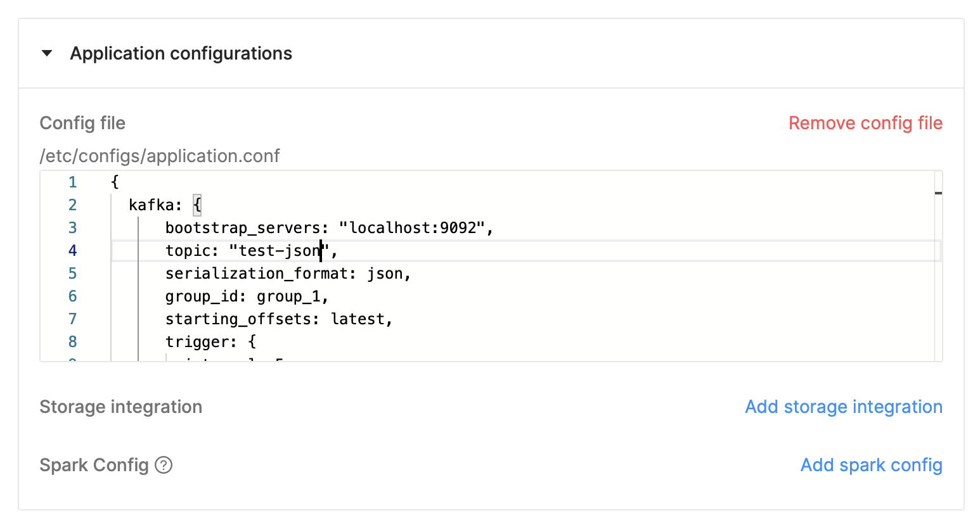Image resolution: width=980 pixels, height=532 pixels.
Task: Collapse the Application configurations section triangle
Action: coord(47,54)
